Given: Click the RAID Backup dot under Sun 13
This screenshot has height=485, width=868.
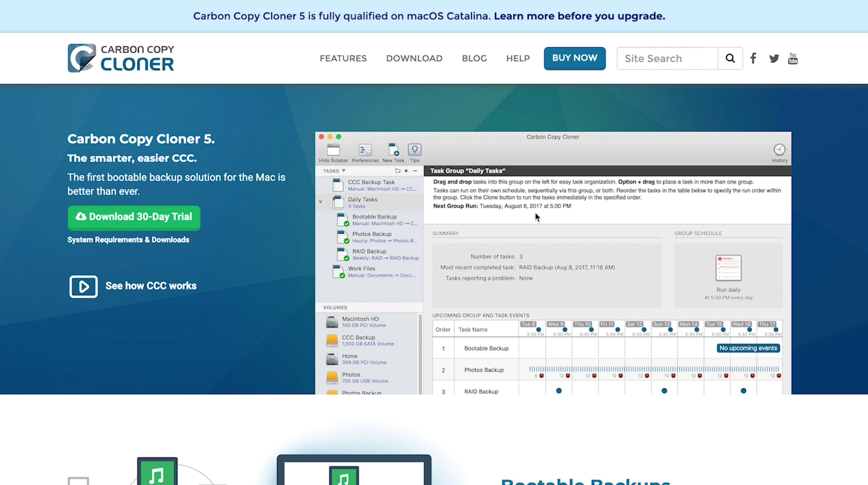Looking at the screenshot, I should click(x=664, y=391).
